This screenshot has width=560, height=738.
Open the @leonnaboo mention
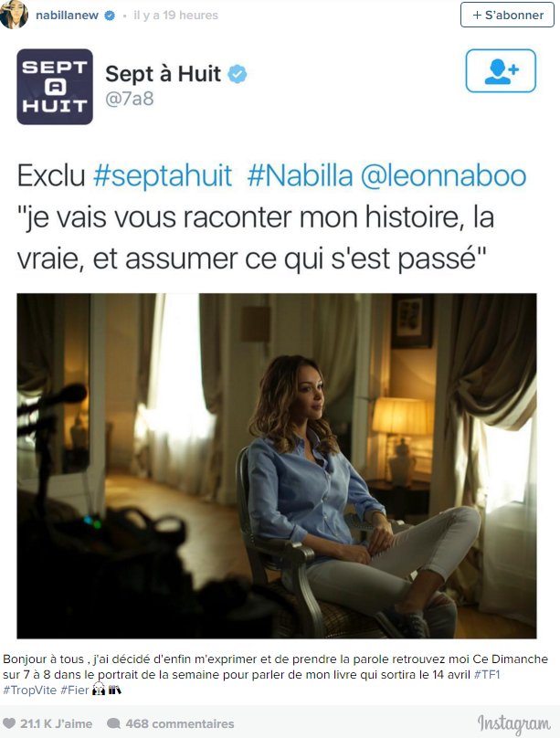(443, 176)
